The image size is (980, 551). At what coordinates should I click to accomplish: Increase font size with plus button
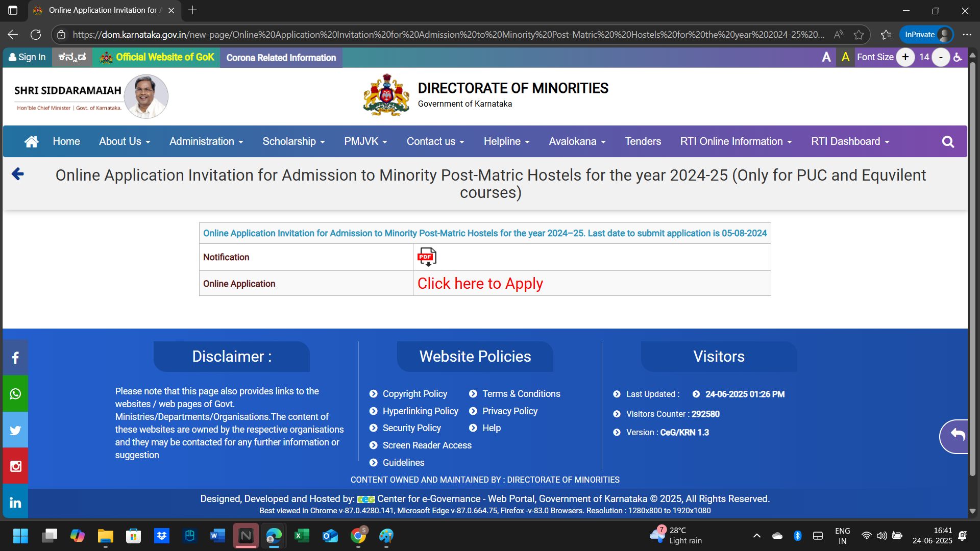(905, 57)
